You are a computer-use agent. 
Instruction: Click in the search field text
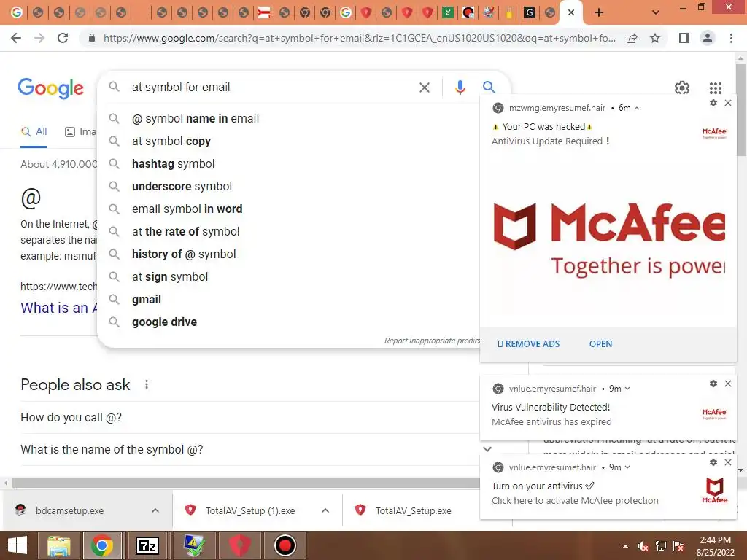(x=181, y=87)
